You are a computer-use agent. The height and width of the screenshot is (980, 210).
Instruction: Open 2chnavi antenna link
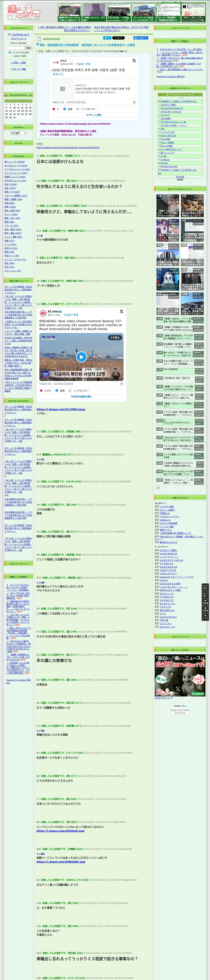click(164, 580)
